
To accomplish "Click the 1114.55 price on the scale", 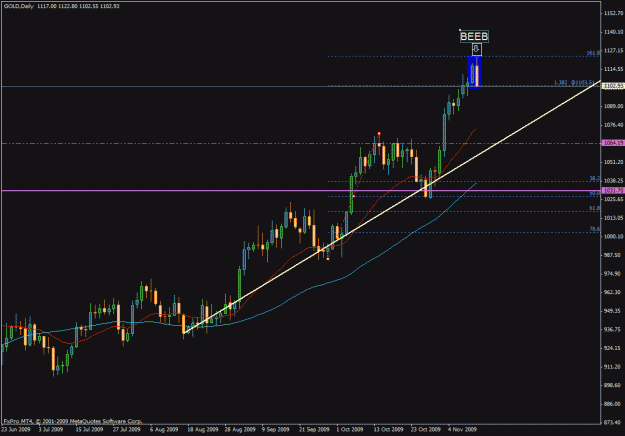I will click(613, 69).
